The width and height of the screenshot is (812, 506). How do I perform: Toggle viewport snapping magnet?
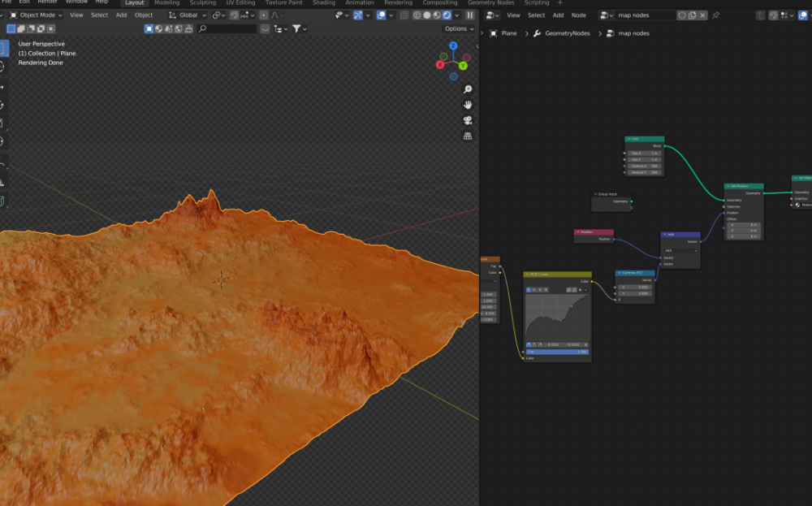234,15
